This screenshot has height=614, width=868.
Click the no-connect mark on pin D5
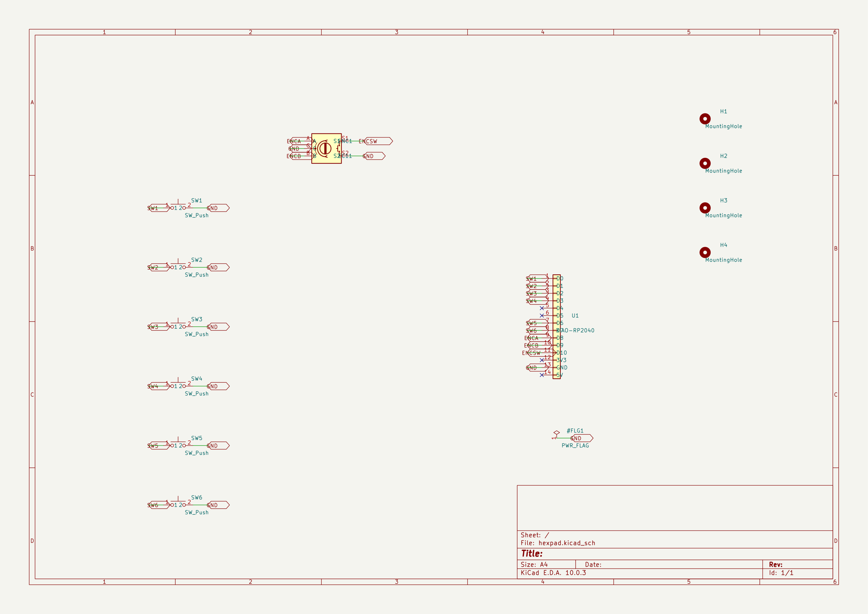[542, 316]
